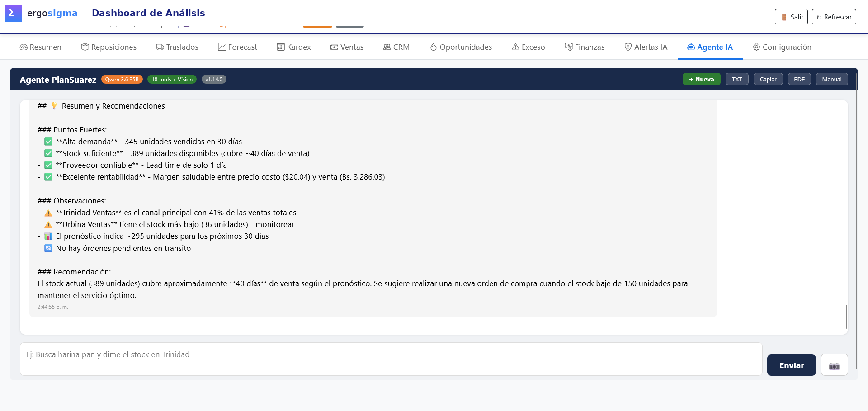
Task: Export conversation as TXT
Action: 737,79
